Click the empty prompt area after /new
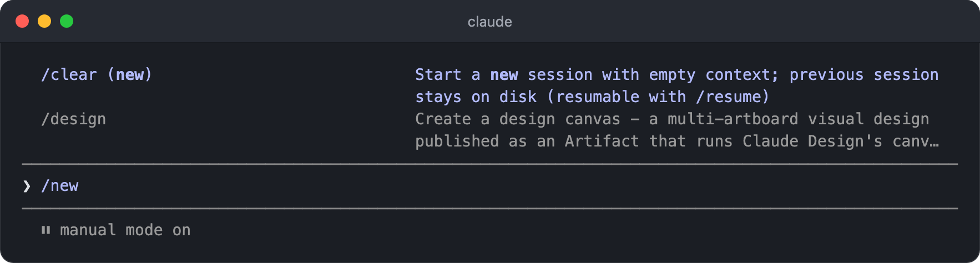Image resolution: width=980 pixels, height=263 pixels. tap(516, 186)
